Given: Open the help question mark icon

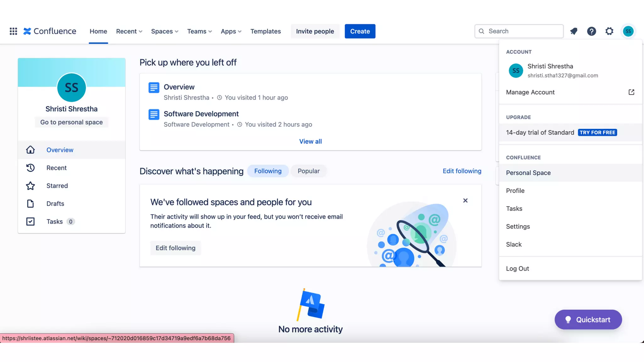Looking at the screenshot, I should (591, 31).
